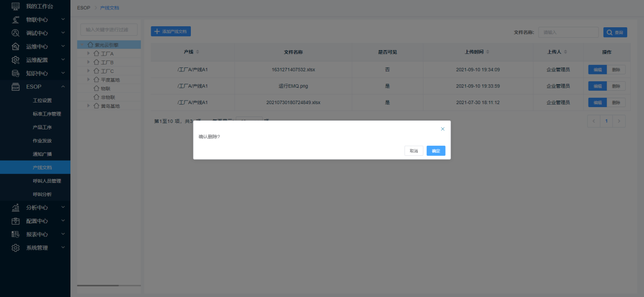Click the 运维配置 gear icon

click(x=15, y=60)
